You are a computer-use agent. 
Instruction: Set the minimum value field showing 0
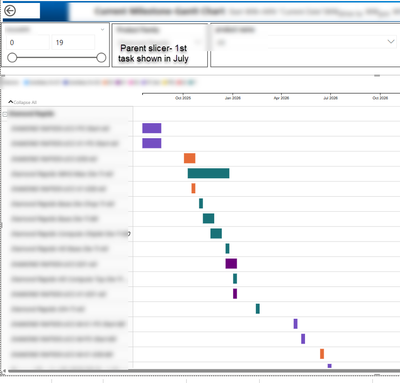coord(28,42)
